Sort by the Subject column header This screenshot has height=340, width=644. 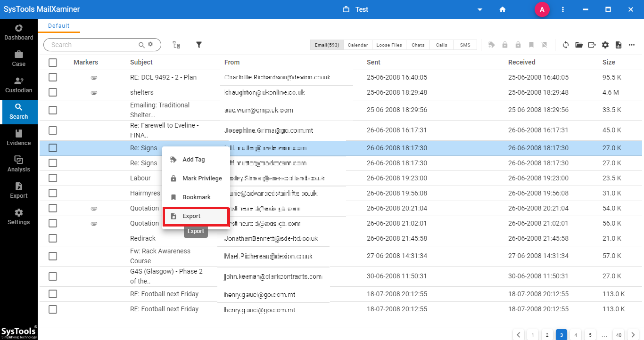[141, 62]
